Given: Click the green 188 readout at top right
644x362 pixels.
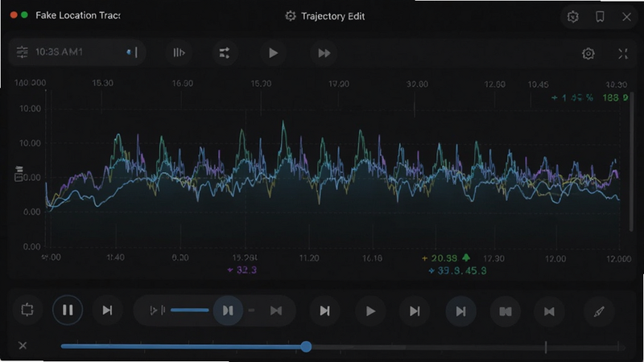Looking at the screenshot, I should 615,97.
